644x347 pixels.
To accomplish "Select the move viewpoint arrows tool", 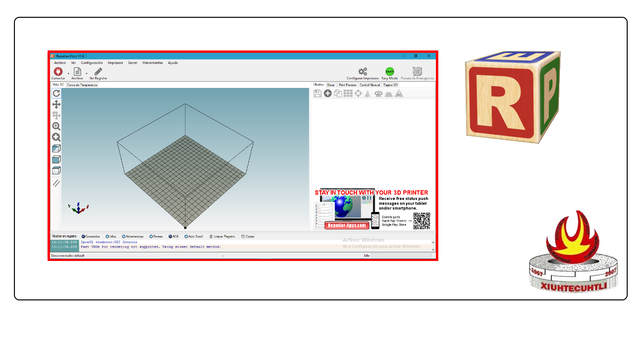I will [56, 104].
